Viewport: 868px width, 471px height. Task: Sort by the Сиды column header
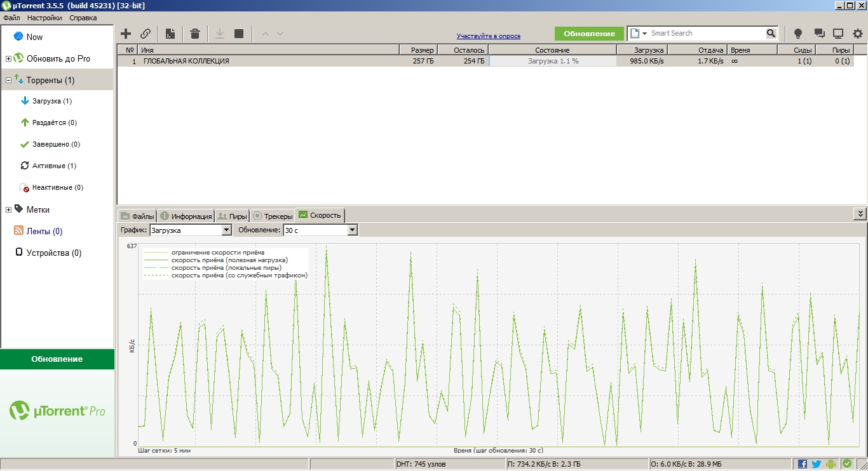pos(796,50)
